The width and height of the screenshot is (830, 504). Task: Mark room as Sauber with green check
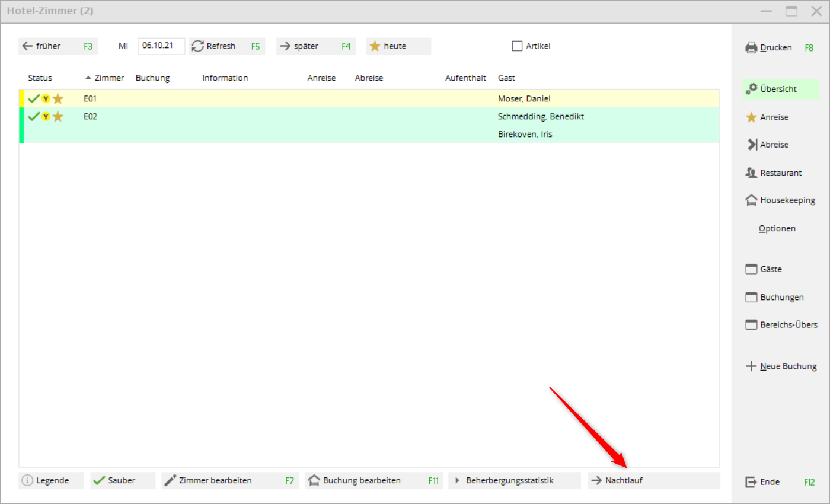[x=122, y=481]
